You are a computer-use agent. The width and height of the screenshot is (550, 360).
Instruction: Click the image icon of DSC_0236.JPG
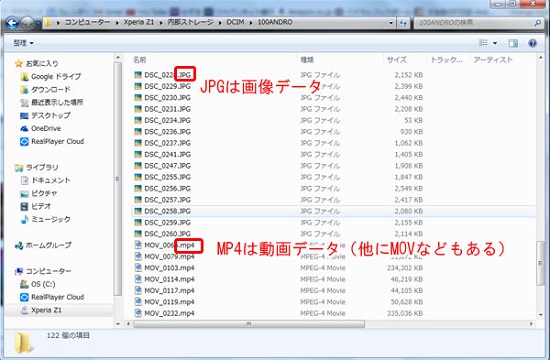click(138, 132)
